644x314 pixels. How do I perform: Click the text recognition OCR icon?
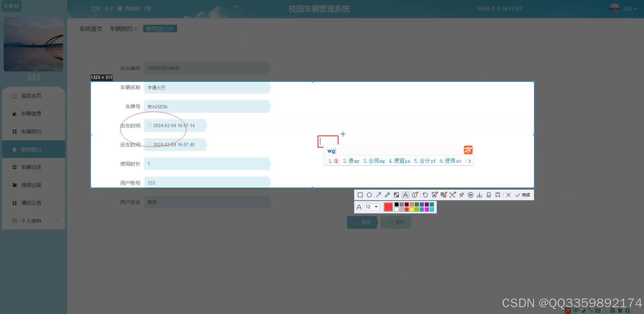pyautogui.click(x=452, y=195)
